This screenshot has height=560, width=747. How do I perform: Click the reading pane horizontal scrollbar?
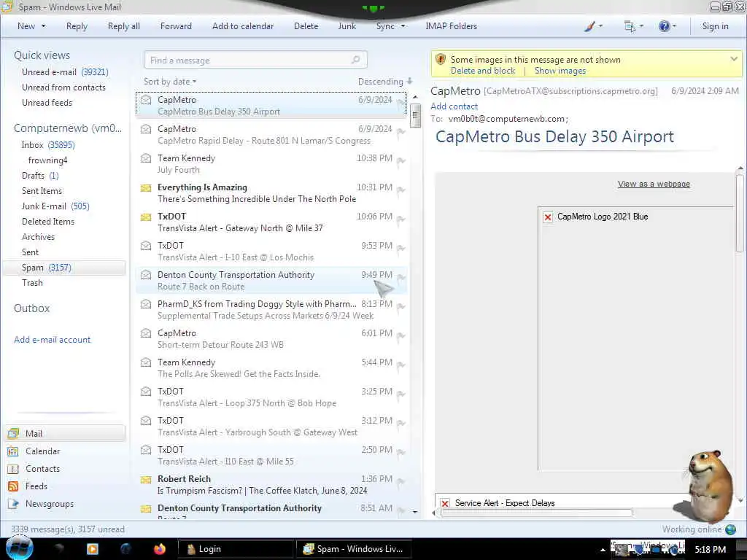[x=537, y=513]
